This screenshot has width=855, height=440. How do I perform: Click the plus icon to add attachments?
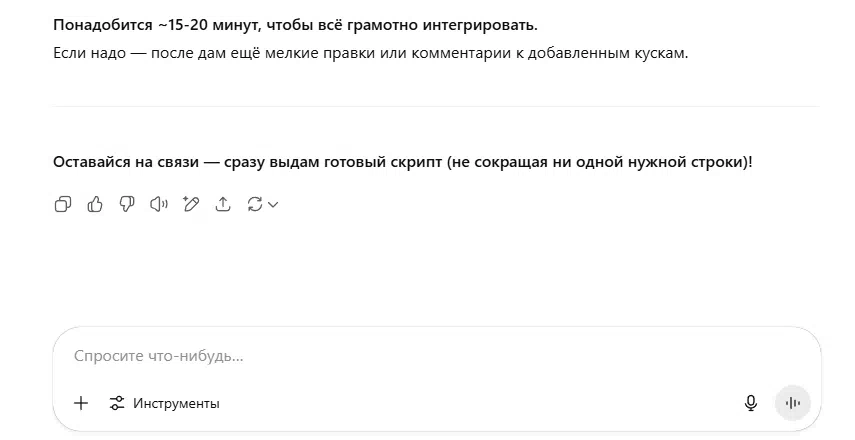[x=81, y=403]
